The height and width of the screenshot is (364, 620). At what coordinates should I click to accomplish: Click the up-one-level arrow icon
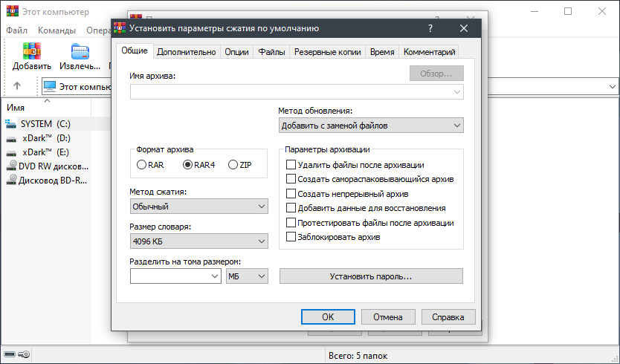click(x=17, y=85)
